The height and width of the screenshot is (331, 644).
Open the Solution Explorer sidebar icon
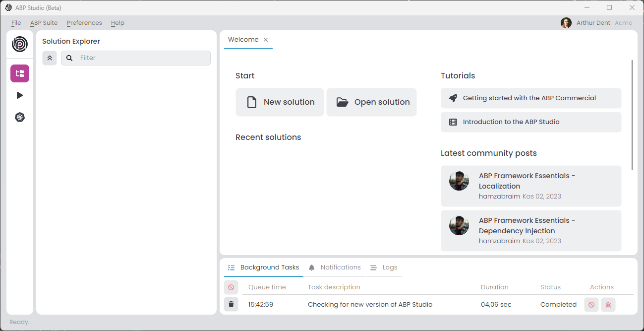tap(20, 73)
